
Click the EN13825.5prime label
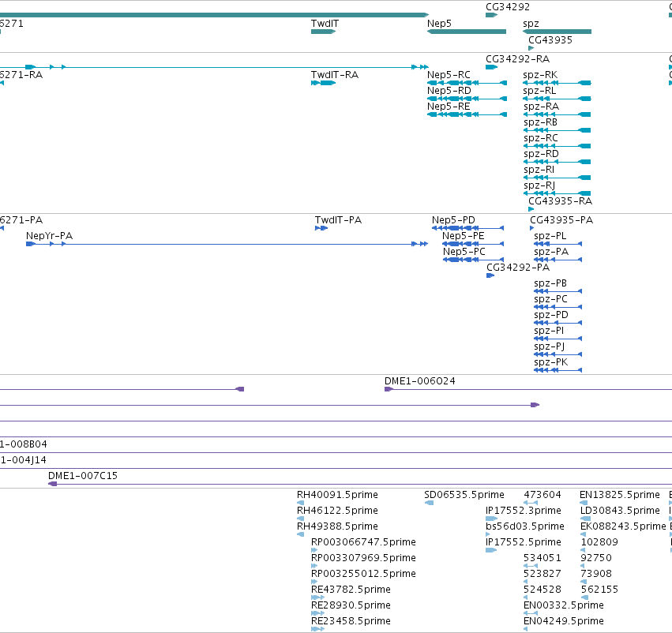click(620, 495)
